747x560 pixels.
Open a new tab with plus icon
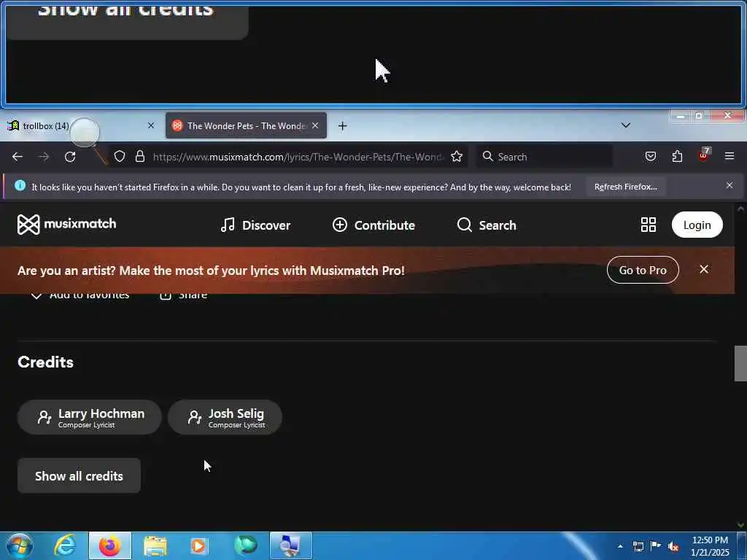[343, 125]
